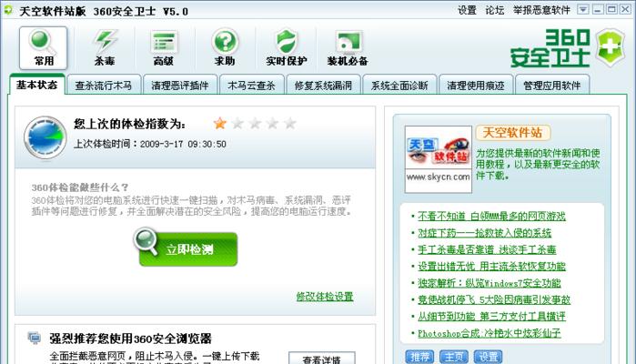Select the 常用 magnifier toolbar icon
Screen dimensions: 636x364
click(43, 48)
